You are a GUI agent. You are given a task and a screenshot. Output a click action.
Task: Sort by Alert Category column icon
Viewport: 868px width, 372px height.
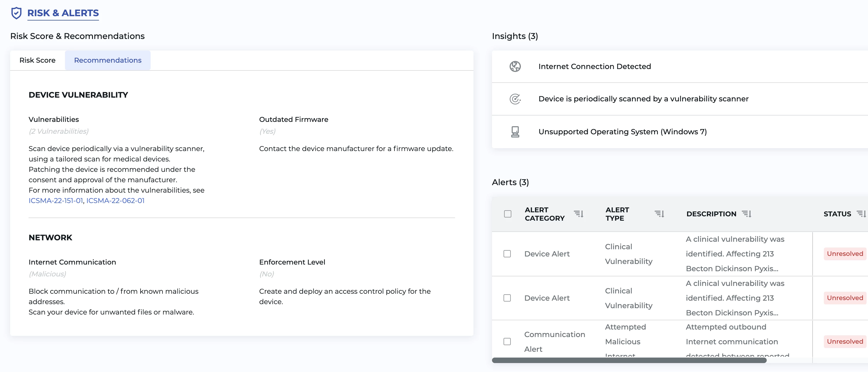(578, 214)
